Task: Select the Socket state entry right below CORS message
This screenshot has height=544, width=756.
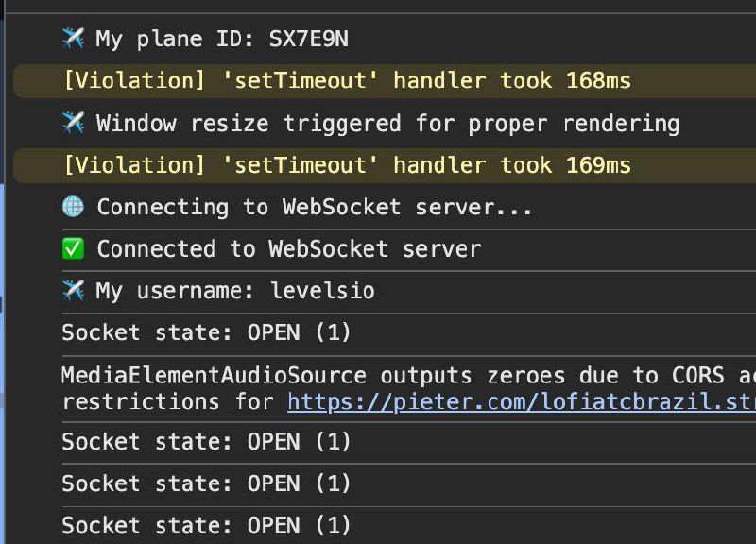Action: click(x=206, y=442)
